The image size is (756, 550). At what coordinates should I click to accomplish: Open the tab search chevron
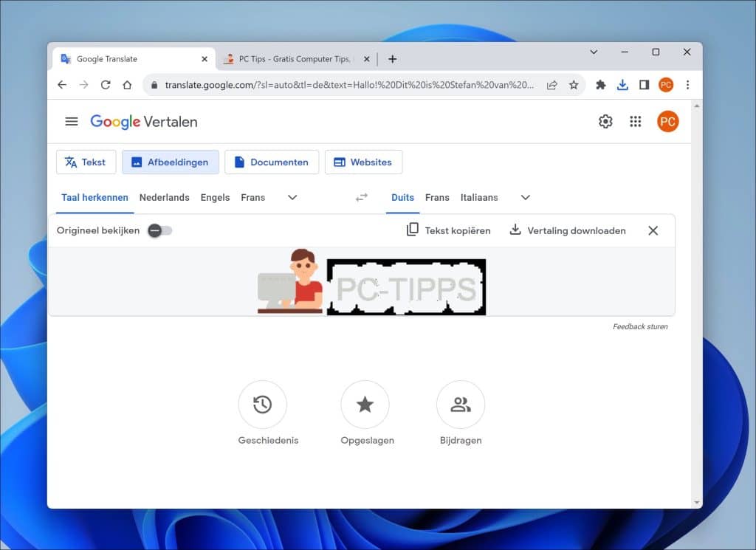click(x=594, y=52)
